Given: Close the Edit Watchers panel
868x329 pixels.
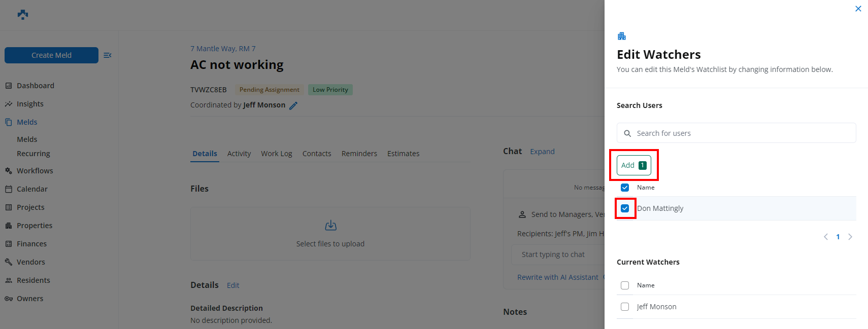Looking at the screenshot, I should [858, 9].
